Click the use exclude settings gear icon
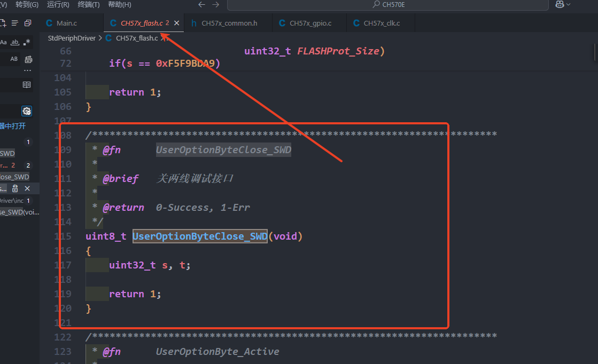This screenshot has height=364, width=598. point(26,111)
